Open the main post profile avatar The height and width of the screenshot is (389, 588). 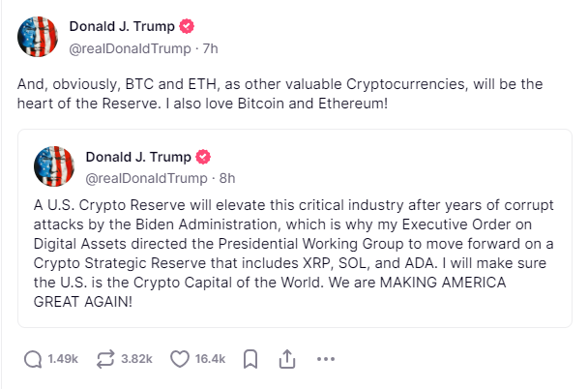pyautogui.click(x=38, y=37)
